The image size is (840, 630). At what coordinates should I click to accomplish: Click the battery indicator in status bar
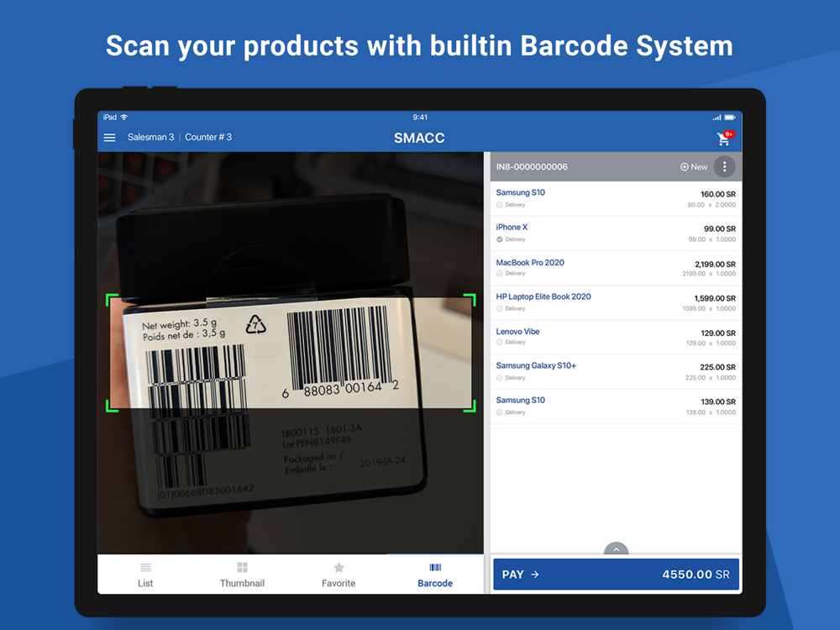730,117
